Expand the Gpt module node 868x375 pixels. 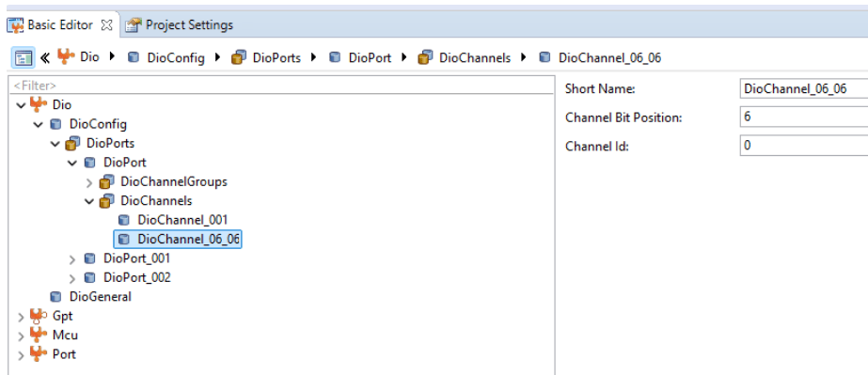point(21,317)
